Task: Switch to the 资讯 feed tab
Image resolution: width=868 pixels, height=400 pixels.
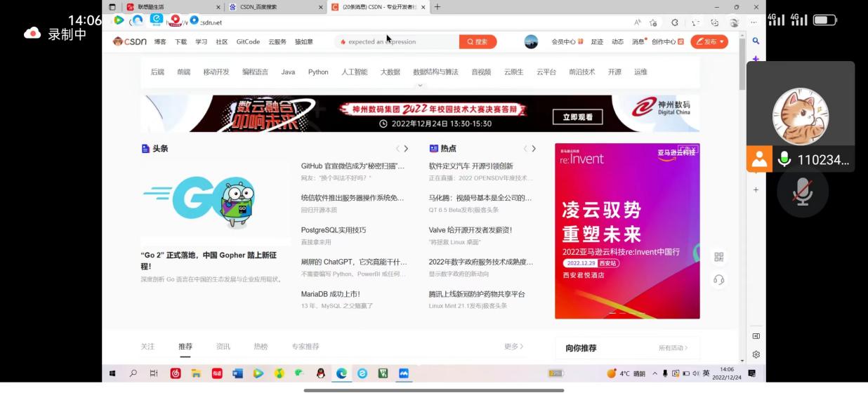Action: [223, 347]
